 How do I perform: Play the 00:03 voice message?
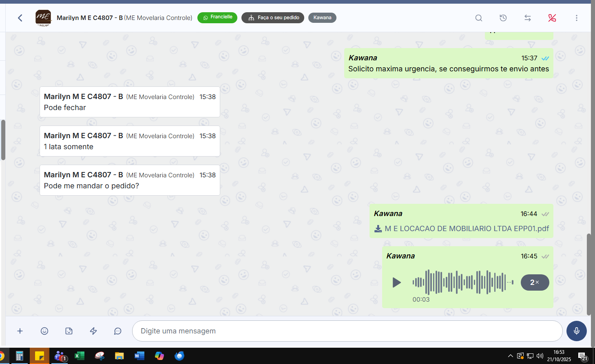point(396,282)
